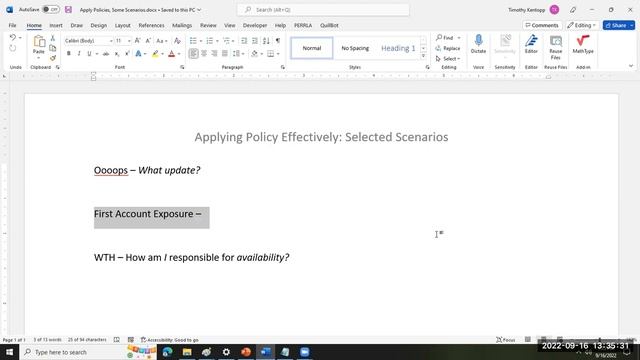Apply the No Spacing style

pos(355,48)
